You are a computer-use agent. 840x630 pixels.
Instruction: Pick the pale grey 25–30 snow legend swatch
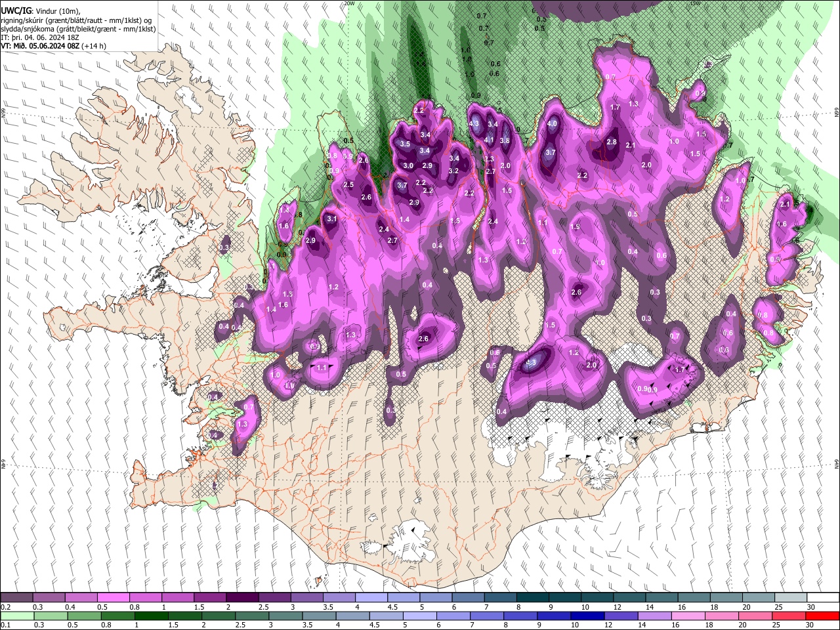790,597
